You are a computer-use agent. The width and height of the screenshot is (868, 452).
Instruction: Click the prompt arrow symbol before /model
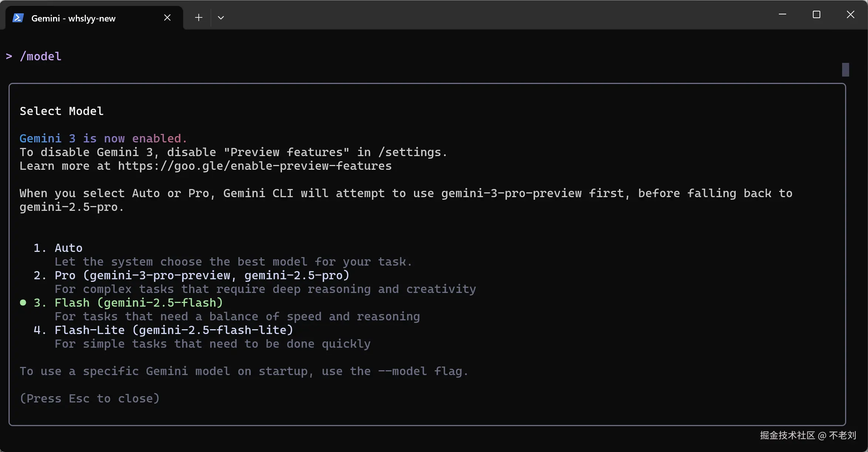coord(9,56)
